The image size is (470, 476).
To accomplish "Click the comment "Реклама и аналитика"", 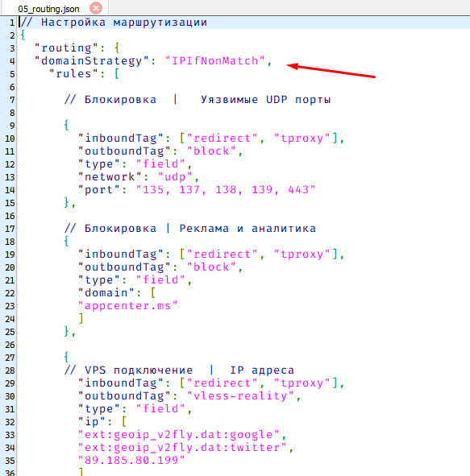I will click(x=247, y=229).
